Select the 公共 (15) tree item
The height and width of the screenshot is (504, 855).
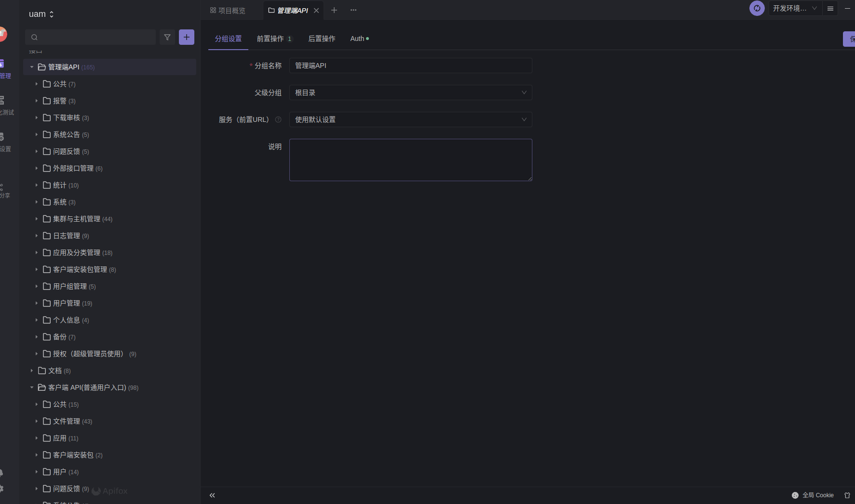tap(109, 404)
